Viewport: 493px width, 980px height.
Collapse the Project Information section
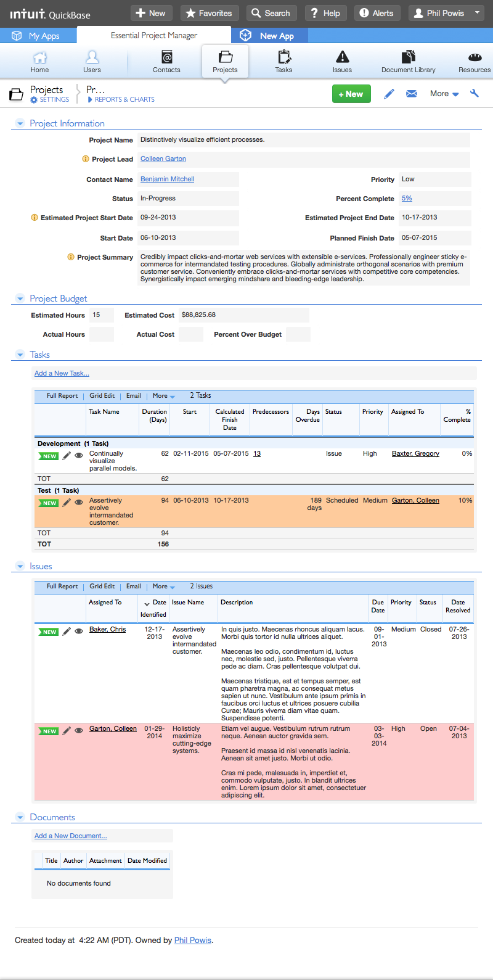pos(20,124)
